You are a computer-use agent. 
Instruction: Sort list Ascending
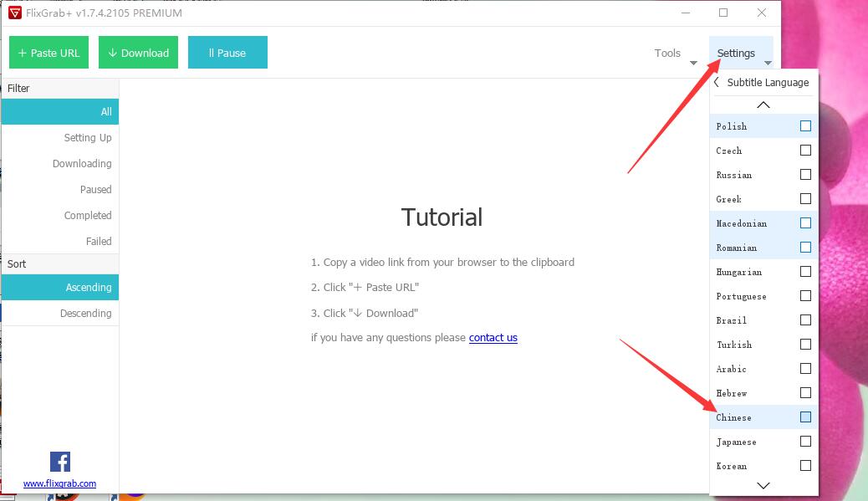coord(59,288)
